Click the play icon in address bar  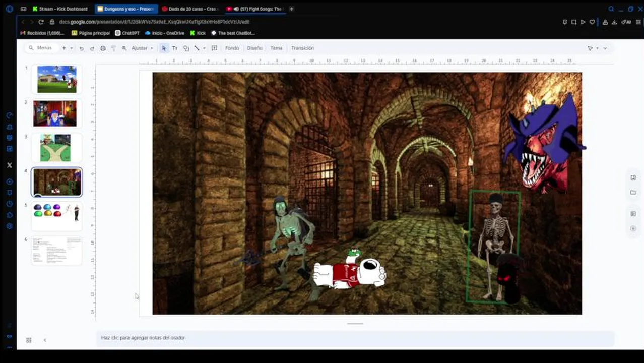(x=583, y=22)
